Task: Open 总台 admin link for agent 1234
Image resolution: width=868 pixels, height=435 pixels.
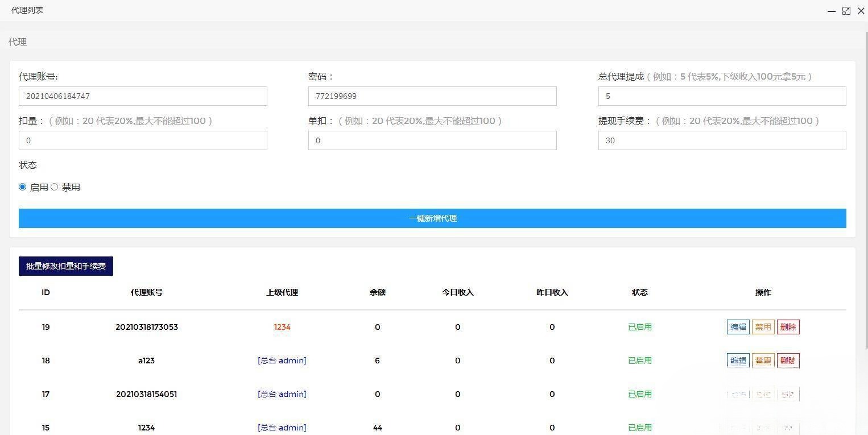Action: click(282, 427)
